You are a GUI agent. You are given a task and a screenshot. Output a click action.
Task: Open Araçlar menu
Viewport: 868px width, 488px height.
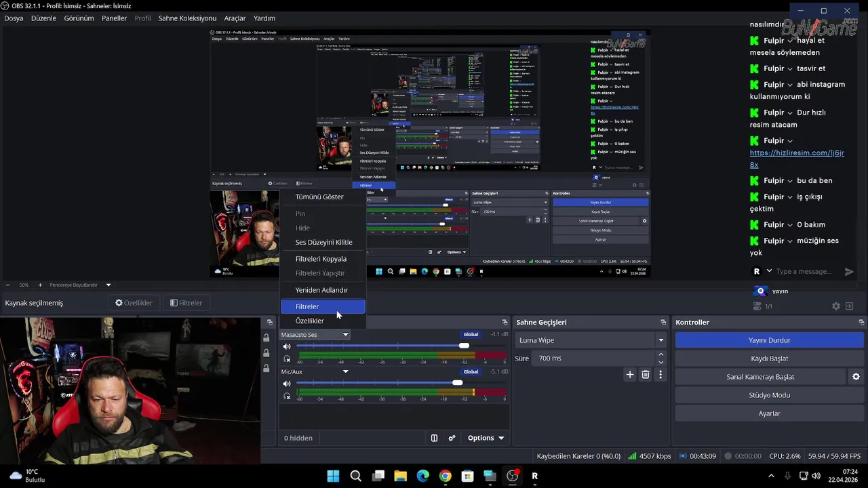click(x=235, y=18)
